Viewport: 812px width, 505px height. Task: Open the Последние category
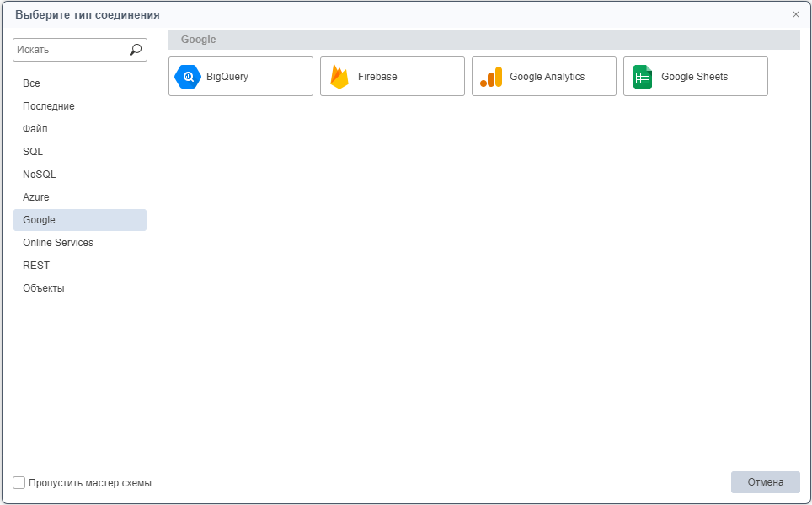[x=49, y=106]
